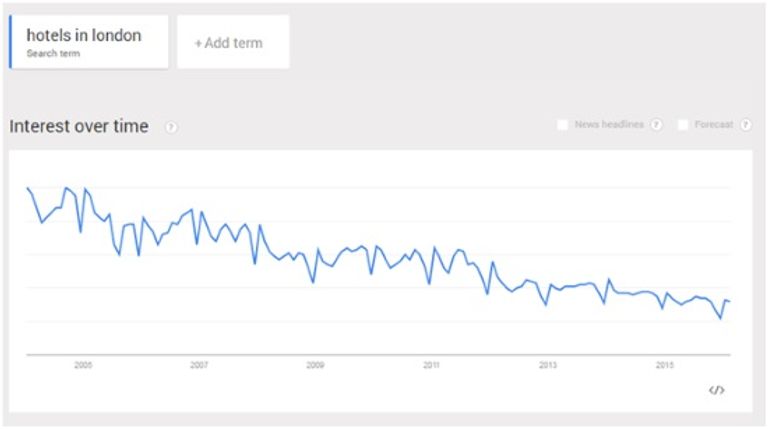Select the 2007 label on the time axis
The height and width of the screenshot is (429, 768).
pyautogui.click(x=199, y=365)
